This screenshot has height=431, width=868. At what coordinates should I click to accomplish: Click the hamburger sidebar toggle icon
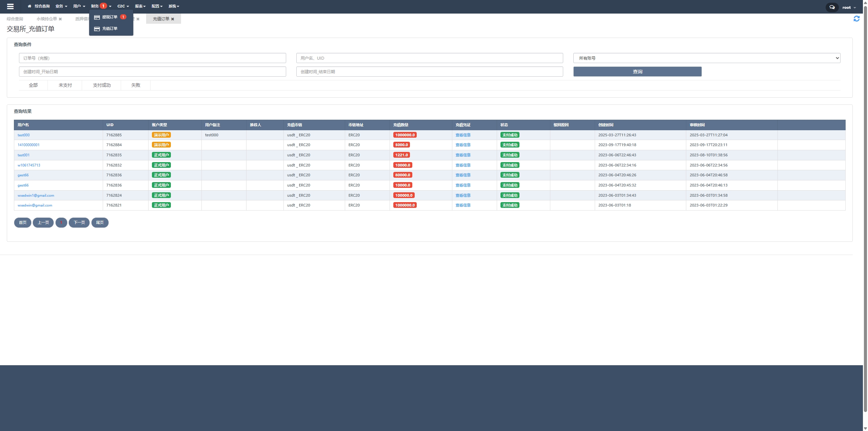pyautogui.click(x=10, y=6)
